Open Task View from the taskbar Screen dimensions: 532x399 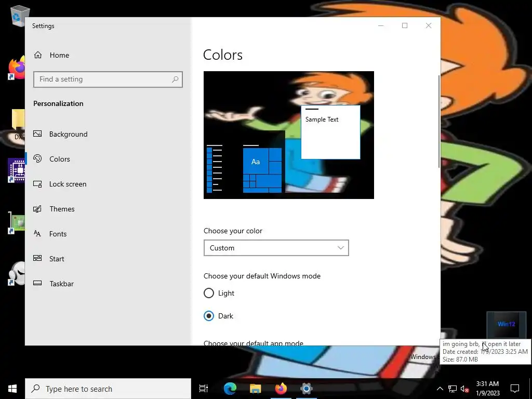tap(204, 389)
